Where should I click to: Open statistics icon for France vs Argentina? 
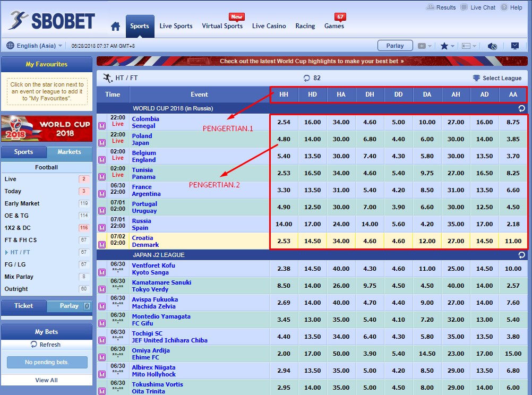102,194
